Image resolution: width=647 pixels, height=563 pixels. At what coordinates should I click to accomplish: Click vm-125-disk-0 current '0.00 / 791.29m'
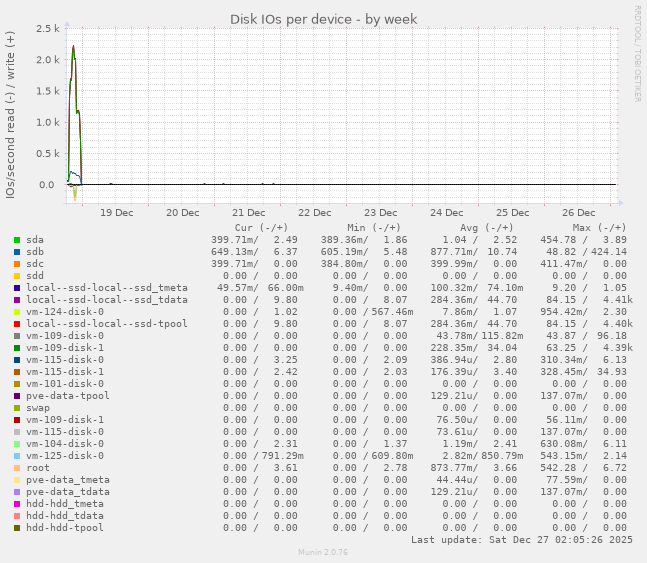pyautogui.click(x=263, y=456)
